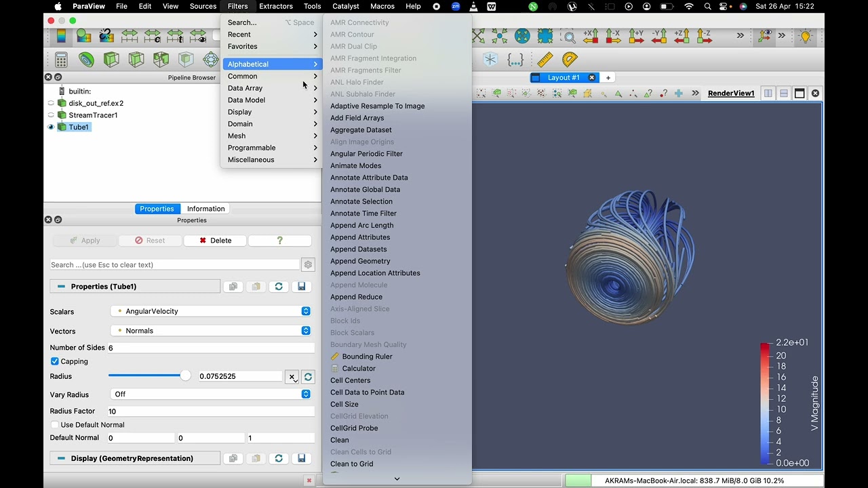Click the blue plus add-selection icon

tap(678, 93)
